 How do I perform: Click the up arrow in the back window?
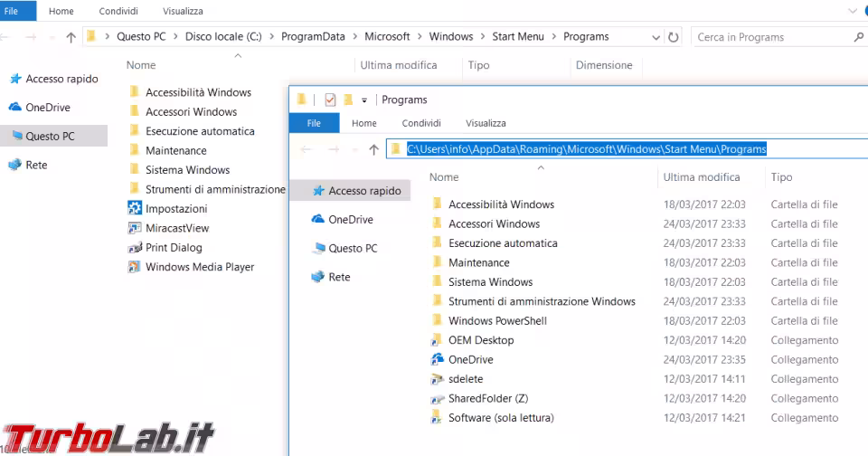tap(71, 37)
